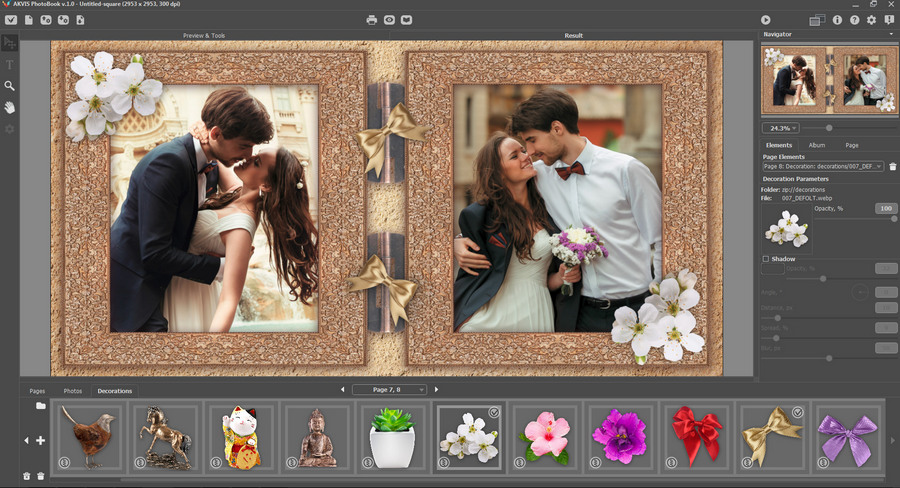Select the Buddha statue decoration
This screenshot has height=488, width=900.
pyautogui.click(x=317, y=436)
